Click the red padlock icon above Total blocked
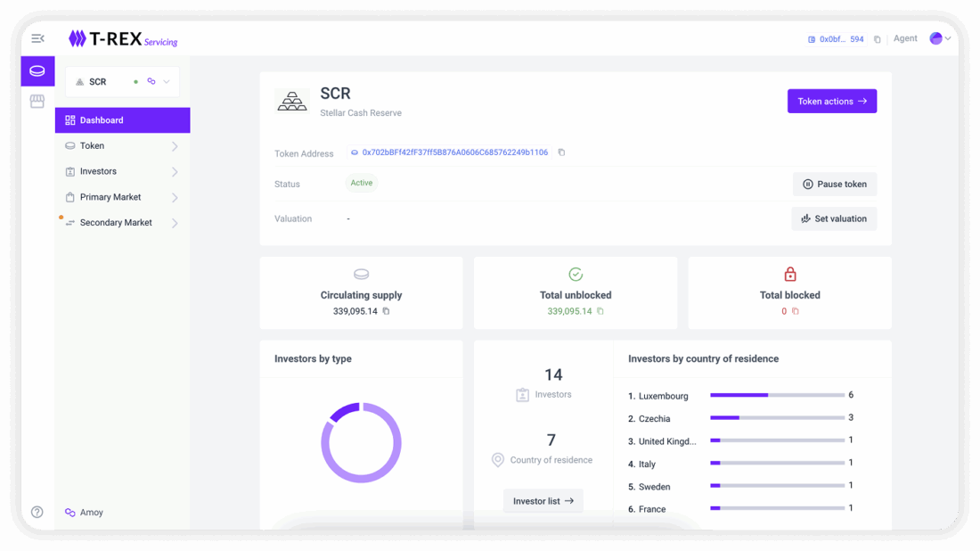980x551 pixels. coord(789,275)
